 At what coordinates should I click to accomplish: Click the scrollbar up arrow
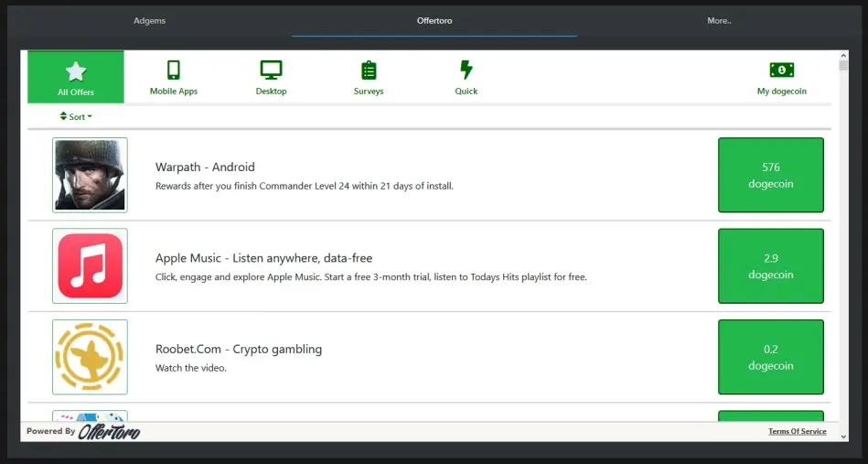point(843,56)
